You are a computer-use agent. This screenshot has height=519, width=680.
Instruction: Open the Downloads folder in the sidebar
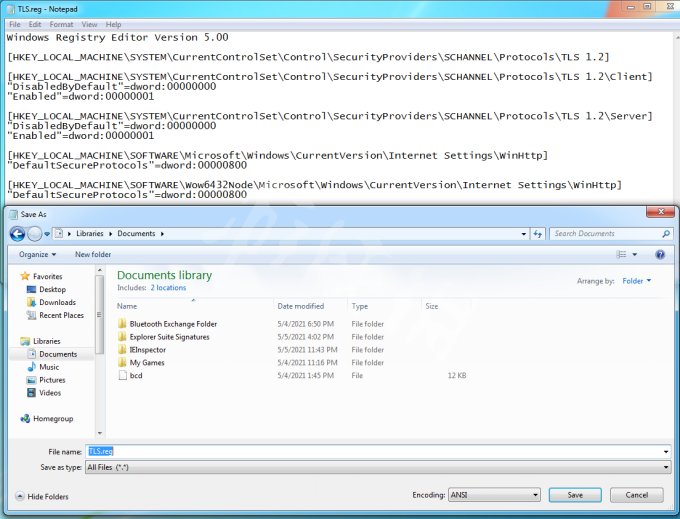(57, 302)
